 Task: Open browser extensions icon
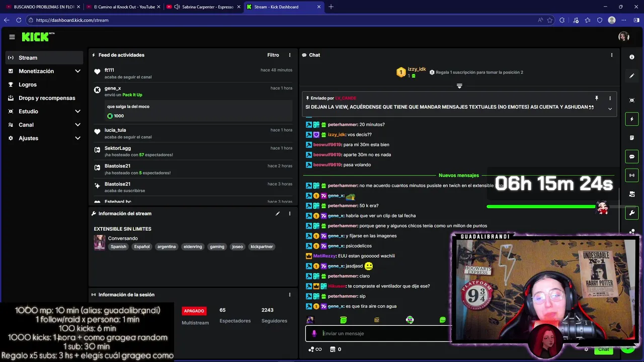pos(562,20)
